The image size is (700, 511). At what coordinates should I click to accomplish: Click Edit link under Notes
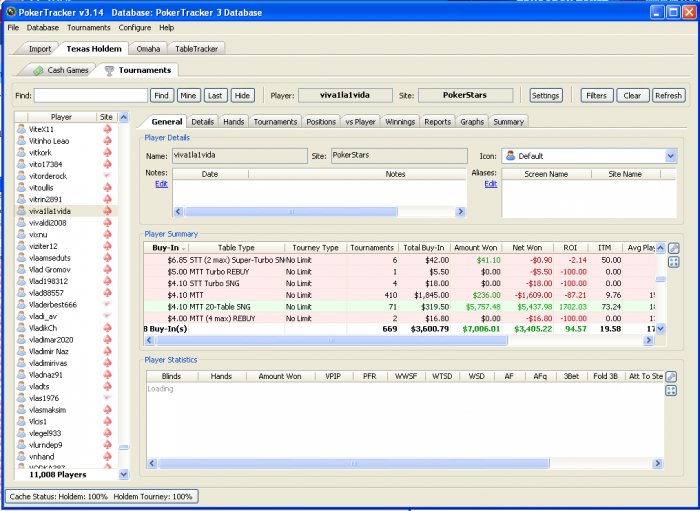[x=161, y=184]
